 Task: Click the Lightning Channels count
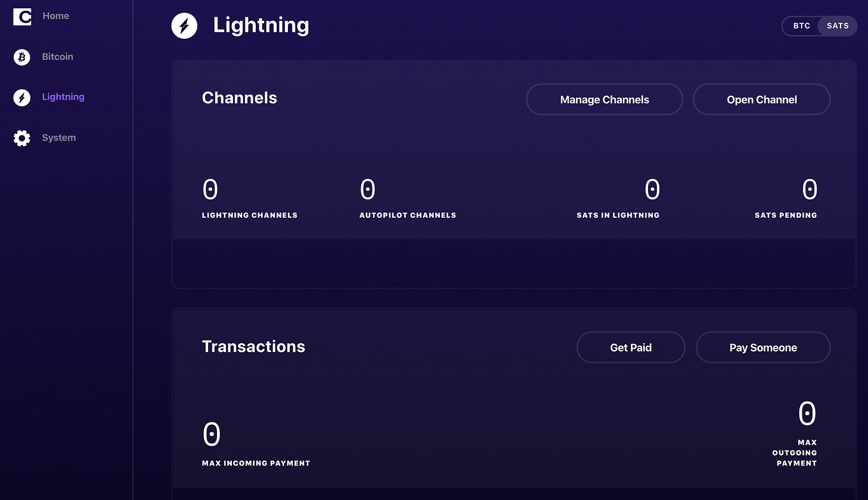click(210, 190)
